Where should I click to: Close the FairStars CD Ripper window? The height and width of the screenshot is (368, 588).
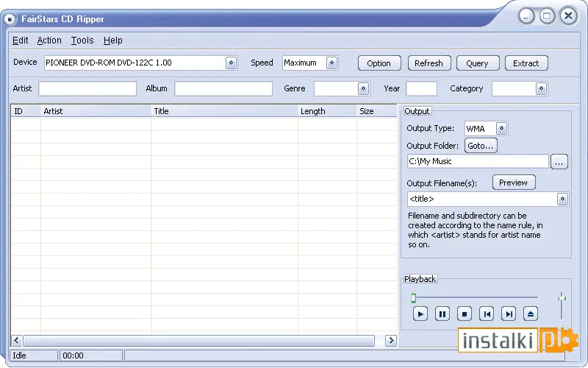coord(568,15)
